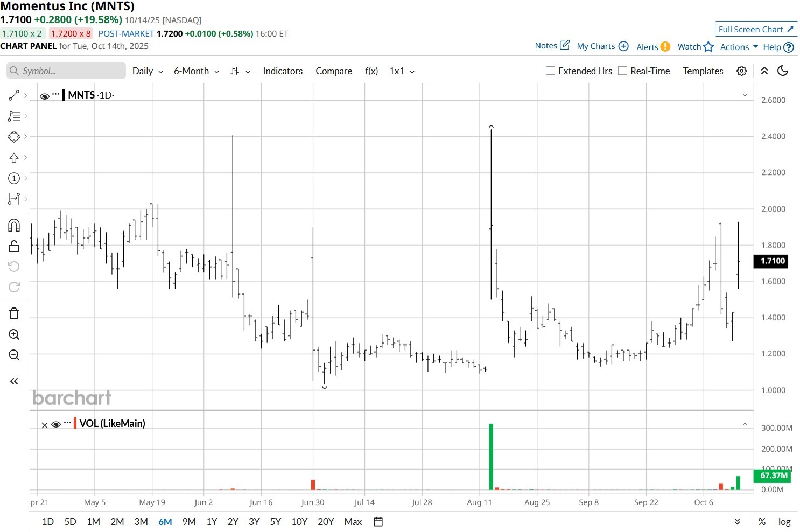Switch to dark mode moon icon
The width and height of the screenshot is (800, 532).
(783, 71)
